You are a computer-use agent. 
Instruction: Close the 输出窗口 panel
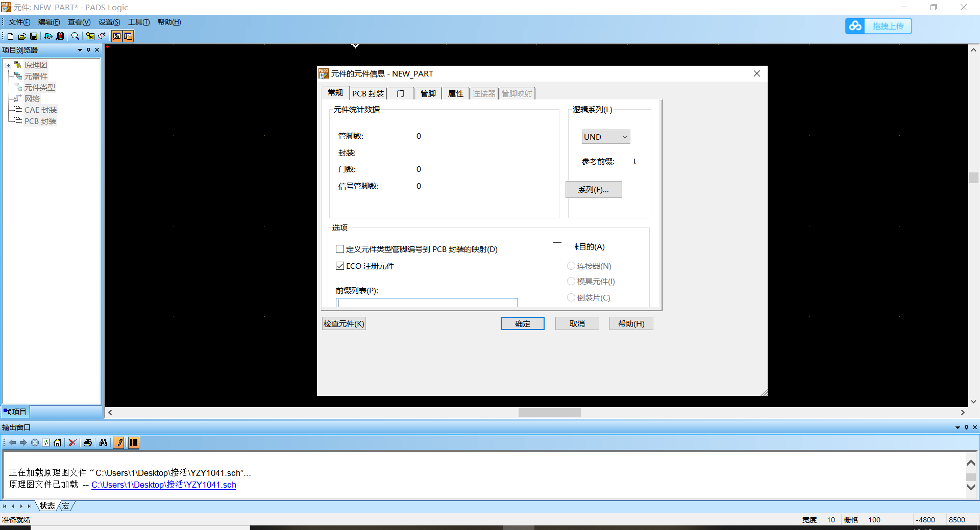975,427
